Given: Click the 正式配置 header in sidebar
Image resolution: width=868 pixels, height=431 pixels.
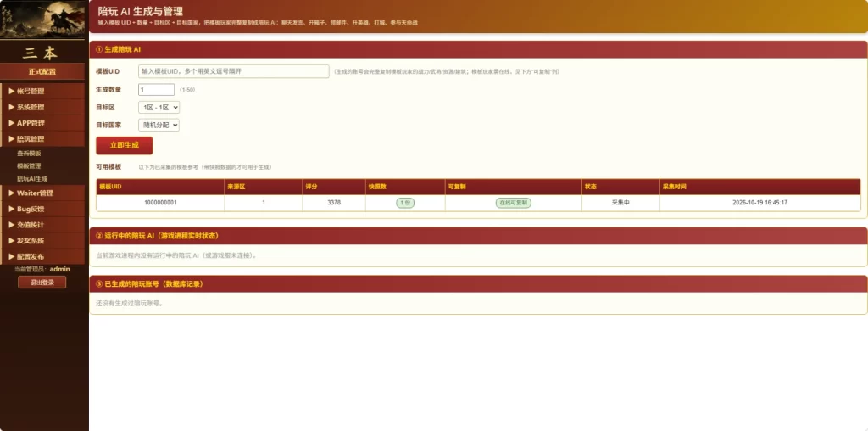Looking at the screenshot, I should pos(42,71).
